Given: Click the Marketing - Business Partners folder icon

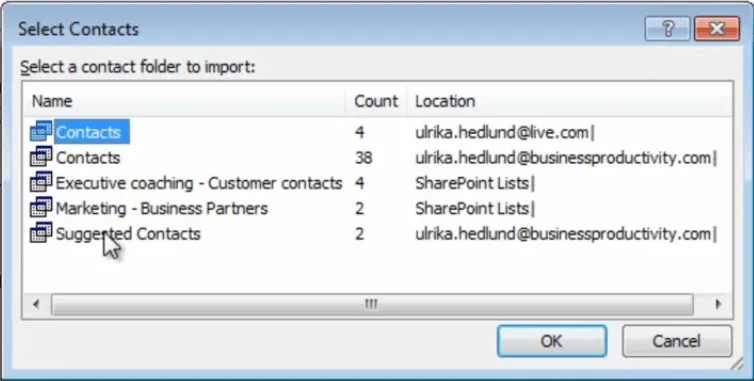Looking at the screenshot, I should 41,208.
